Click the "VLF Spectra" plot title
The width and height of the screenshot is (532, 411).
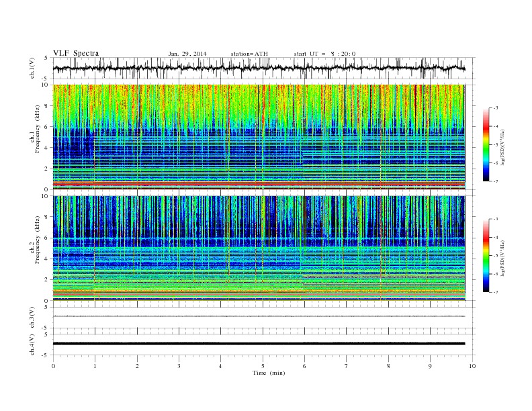pos(76,53)
